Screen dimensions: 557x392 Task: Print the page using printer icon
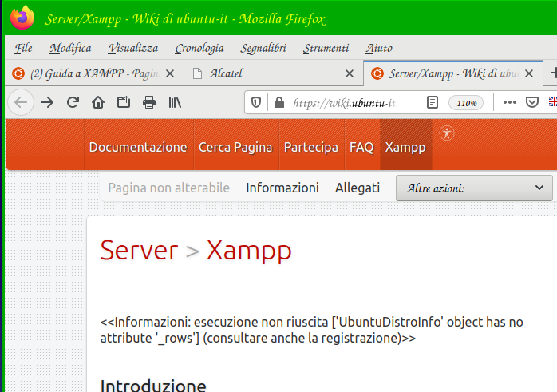point(149,103)
